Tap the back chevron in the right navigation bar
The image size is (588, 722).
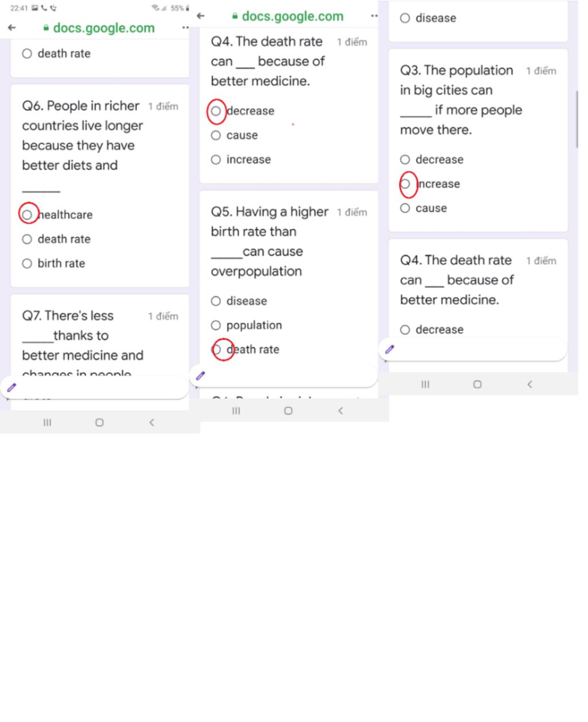pyautogui.click(x=529, y=384)
